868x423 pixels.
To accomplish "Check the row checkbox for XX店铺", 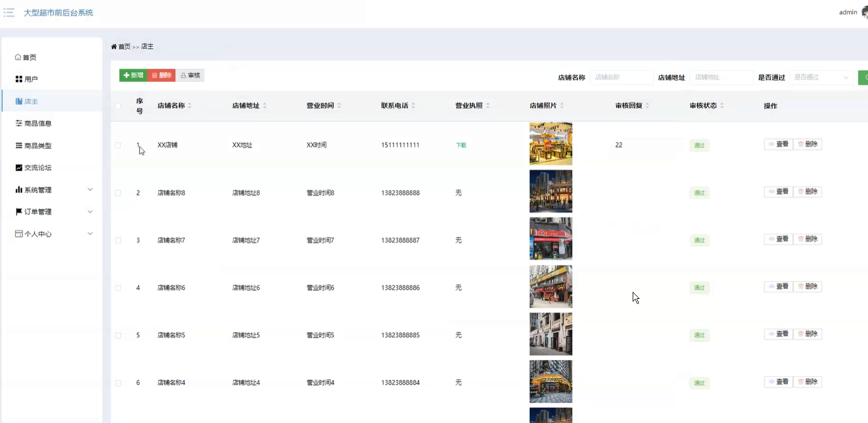I will (x=119, y=144).
